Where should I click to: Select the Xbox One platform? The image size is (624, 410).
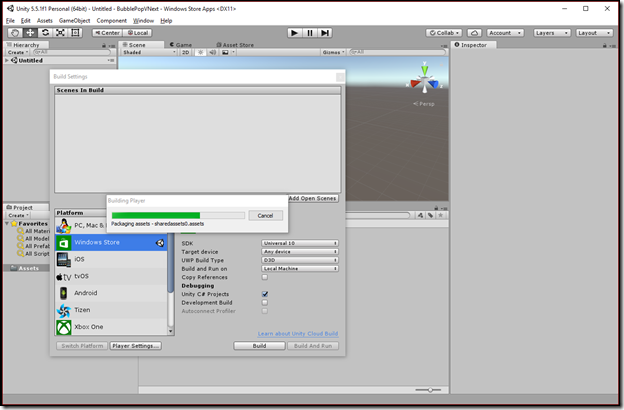click(x=111, y=327)
